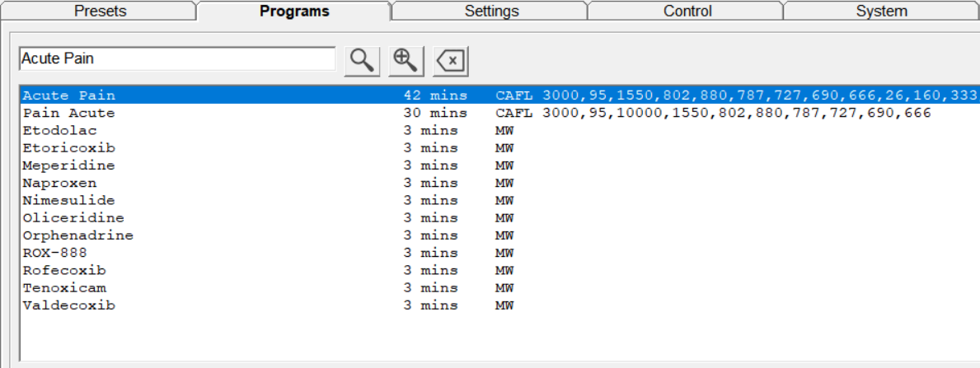Open the Settings tab
This screenshot has height=368, width=980.
coord(491,12)
